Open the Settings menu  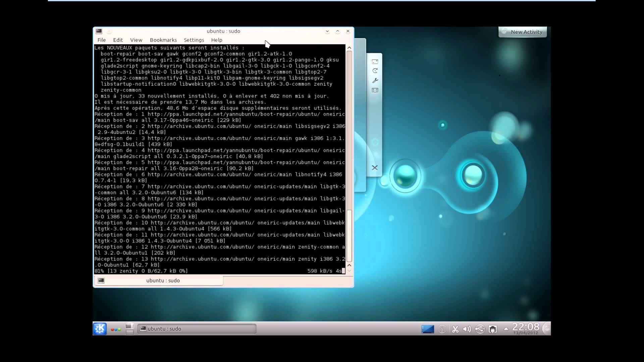[194, 40]
